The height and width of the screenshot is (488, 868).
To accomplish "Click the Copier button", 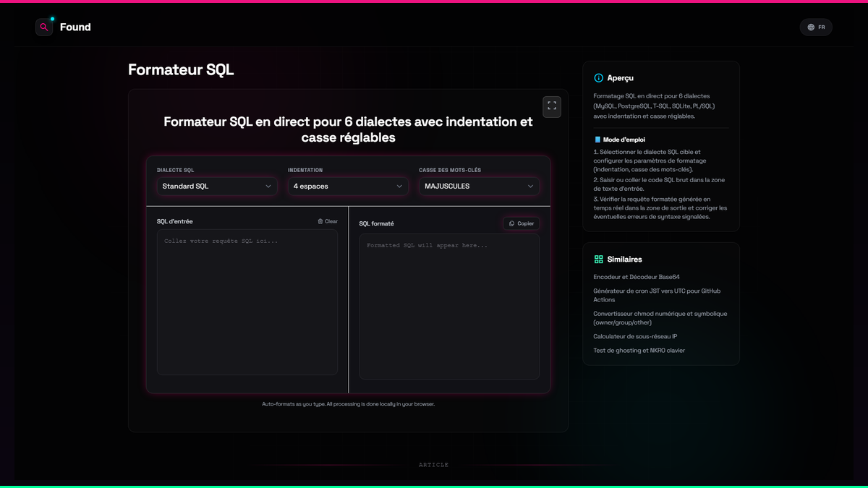I will [x=522, y=223].
